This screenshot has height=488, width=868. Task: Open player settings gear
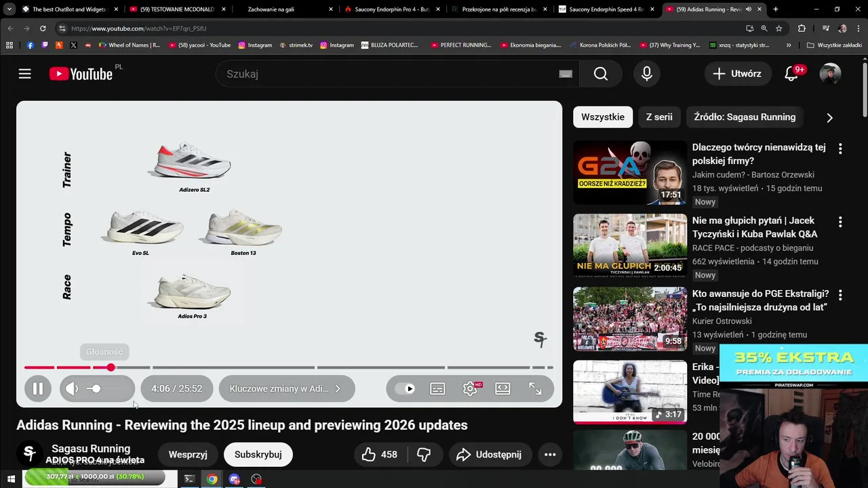[470, 388]
